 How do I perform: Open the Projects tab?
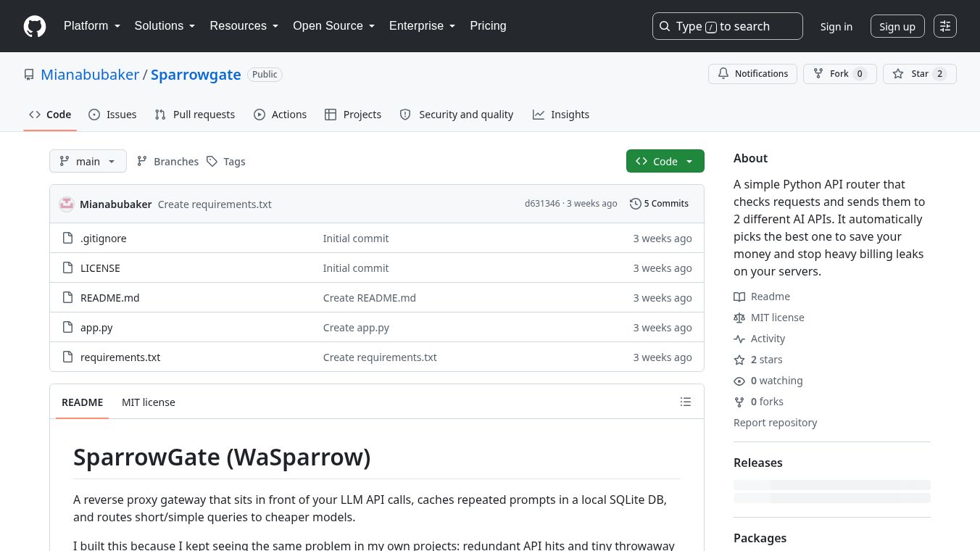353,115
